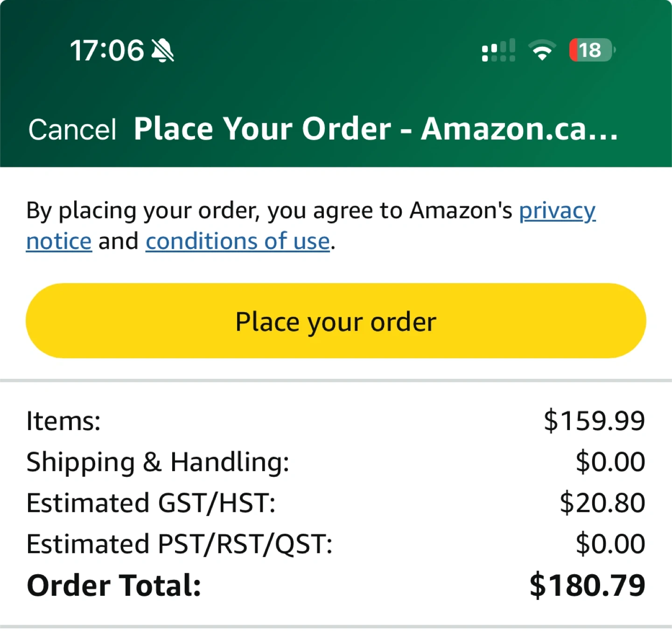The width and height of the screenshot is (672, 634).
Task: Tap the Estimated GST/HST label
Action: tap(151, 503)
